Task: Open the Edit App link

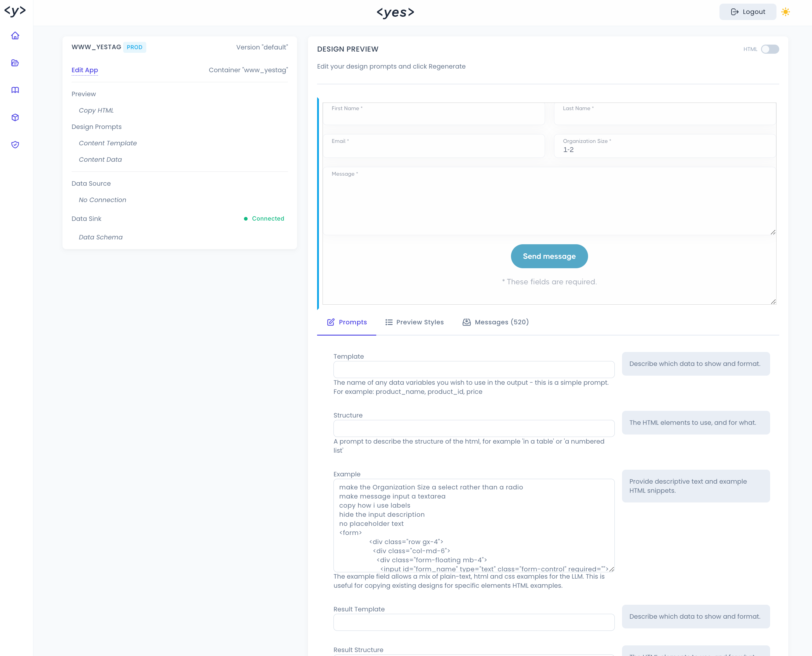Action: pyautogui.click(x=85, y=70)
